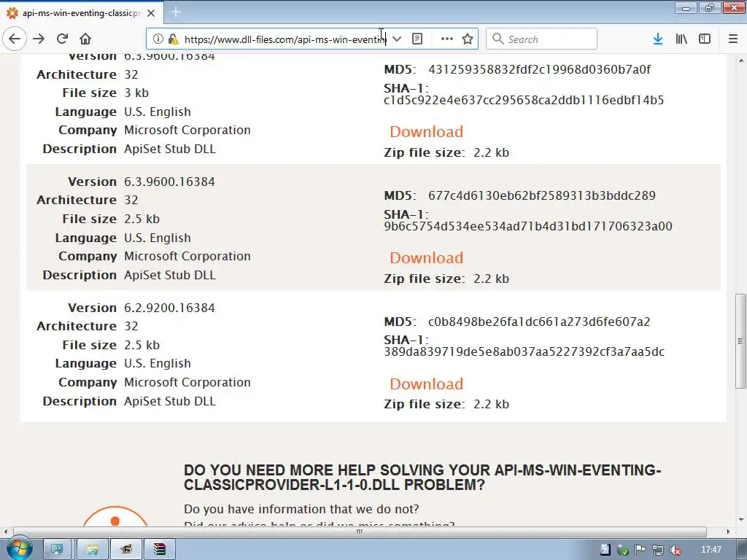Click the scroll up arrow of the page

(x=741, y=61)
